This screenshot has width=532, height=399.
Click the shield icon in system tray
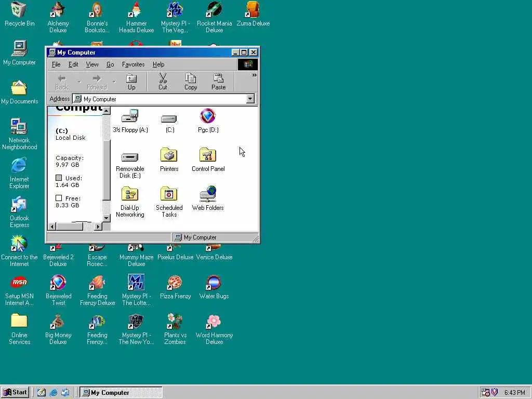(495, 393)
